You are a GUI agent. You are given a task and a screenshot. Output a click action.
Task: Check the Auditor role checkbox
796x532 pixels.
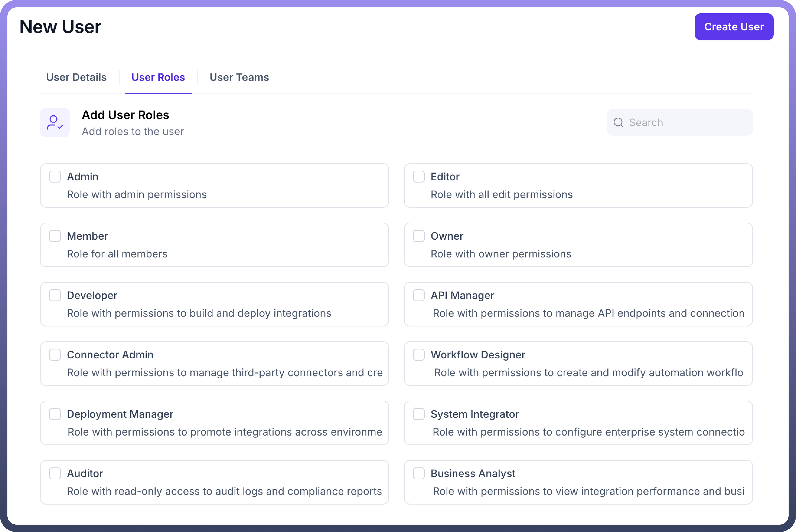[55, 474]
